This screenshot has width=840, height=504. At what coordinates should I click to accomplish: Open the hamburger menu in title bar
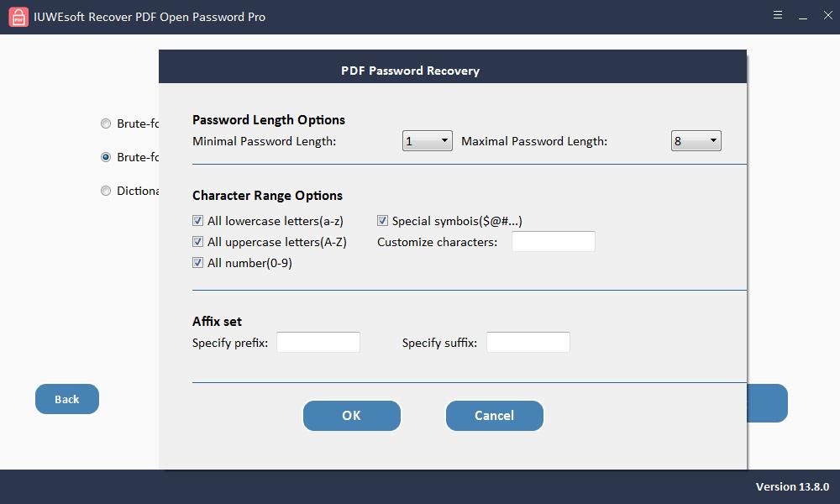click(x=778, y=15)
